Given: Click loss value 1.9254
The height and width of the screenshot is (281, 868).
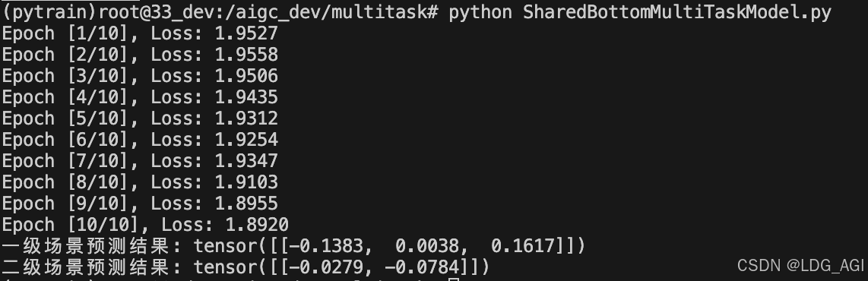Looking at the screenshot, I should coord(246,140).
